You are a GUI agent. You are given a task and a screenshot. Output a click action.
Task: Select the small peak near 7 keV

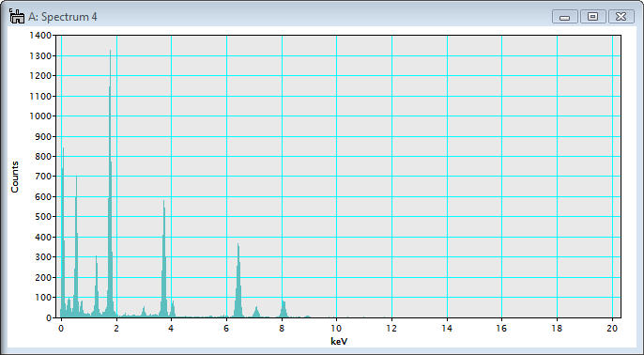click(x=256, y=312)
